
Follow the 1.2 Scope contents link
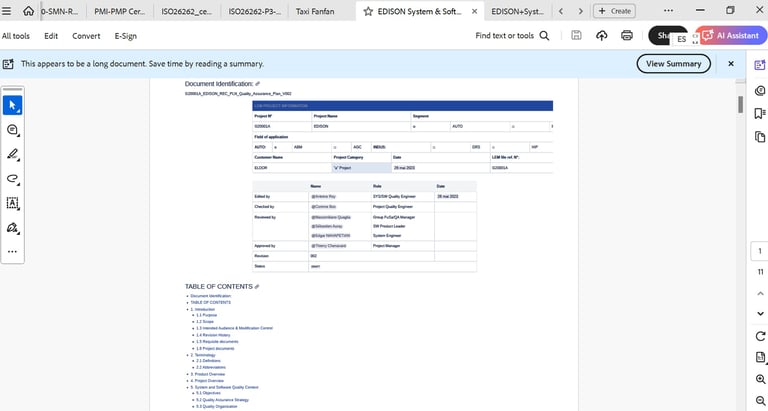pos(205,322)
